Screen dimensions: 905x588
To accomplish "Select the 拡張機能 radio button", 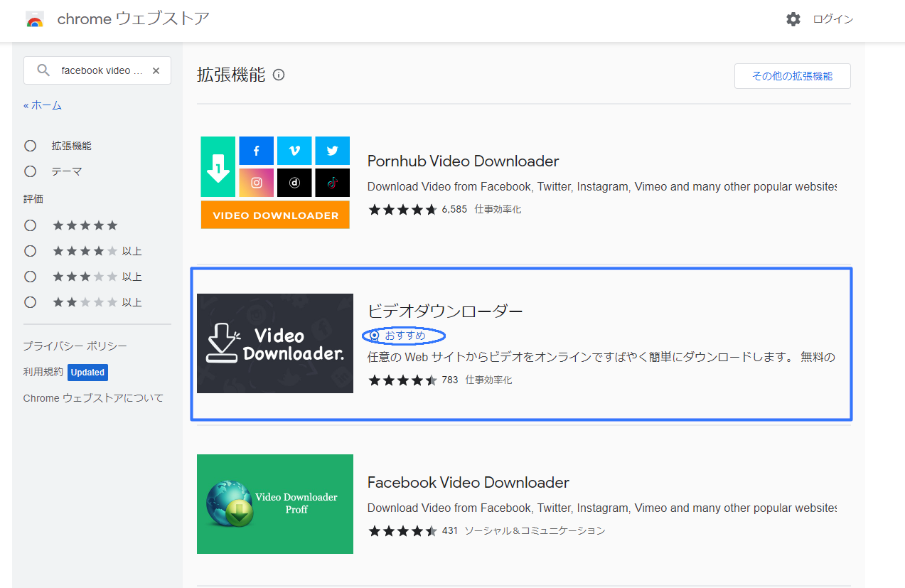I will tap(30, 146).
